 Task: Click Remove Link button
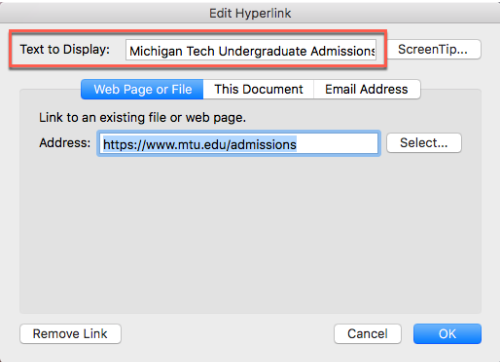click(x=70, y=334)
